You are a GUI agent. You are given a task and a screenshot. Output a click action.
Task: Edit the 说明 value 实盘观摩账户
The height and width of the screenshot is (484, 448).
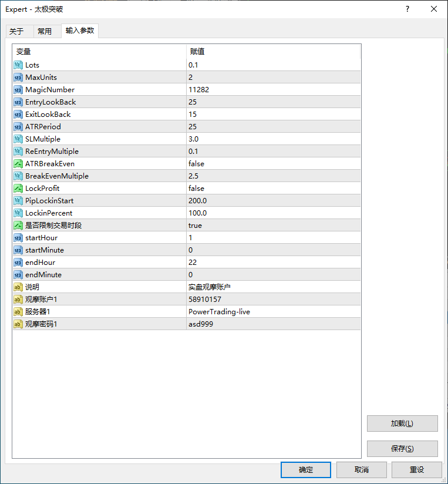click(274, 287)
